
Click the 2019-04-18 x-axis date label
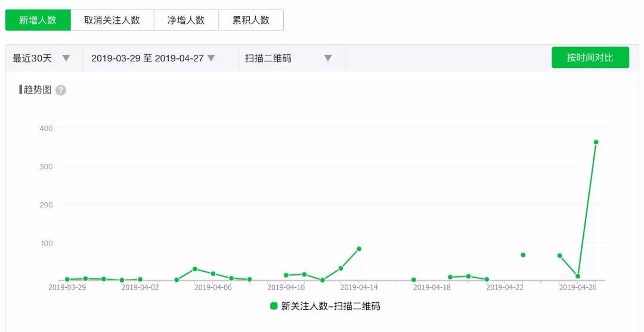432,287
